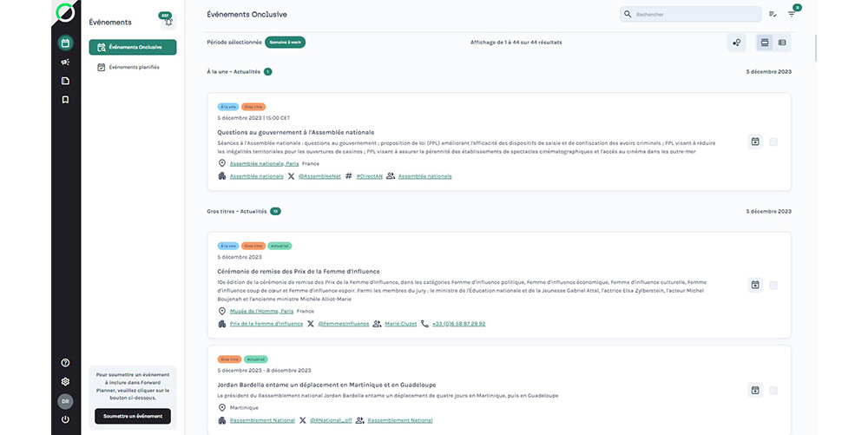Viewport: 868px width, 435px height.
Task: Add Questions au gouvernement event to calendar
Action: pyautogui.click(x=755, y=142)
